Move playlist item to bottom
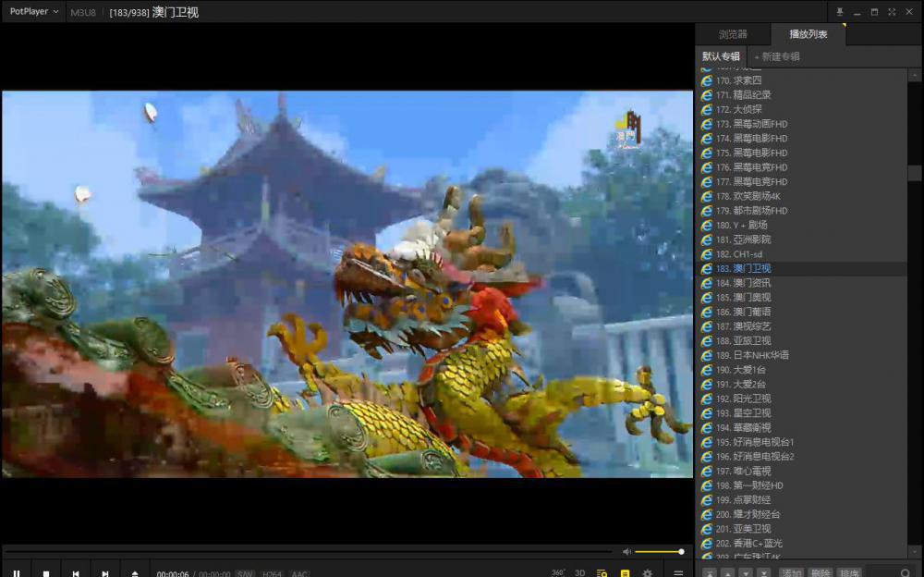The image size is (924, 577). pos(764,573)
